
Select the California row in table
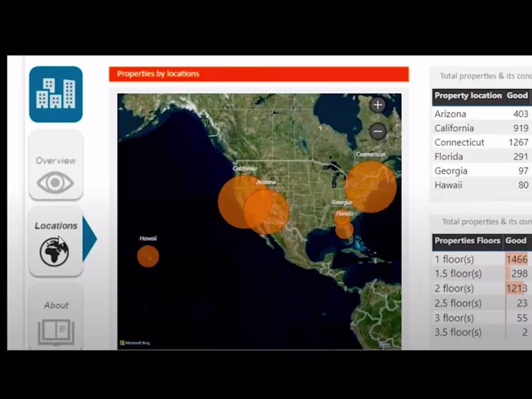481,128
